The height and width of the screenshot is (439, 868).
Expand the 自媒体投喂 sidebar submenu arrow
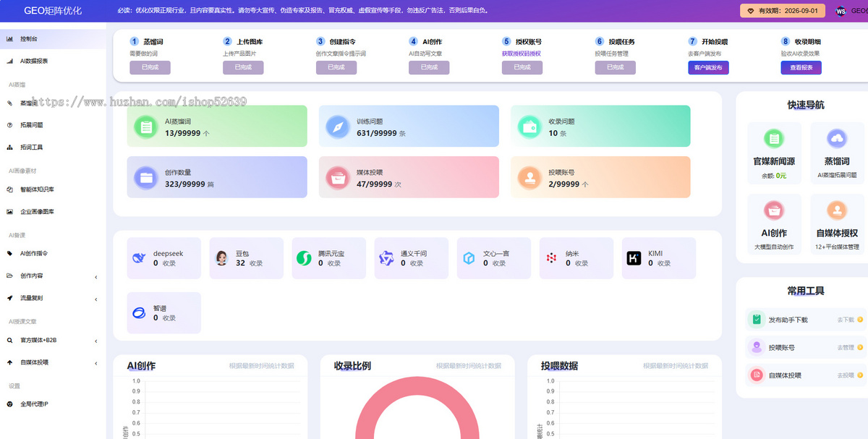tap(96, 362)
